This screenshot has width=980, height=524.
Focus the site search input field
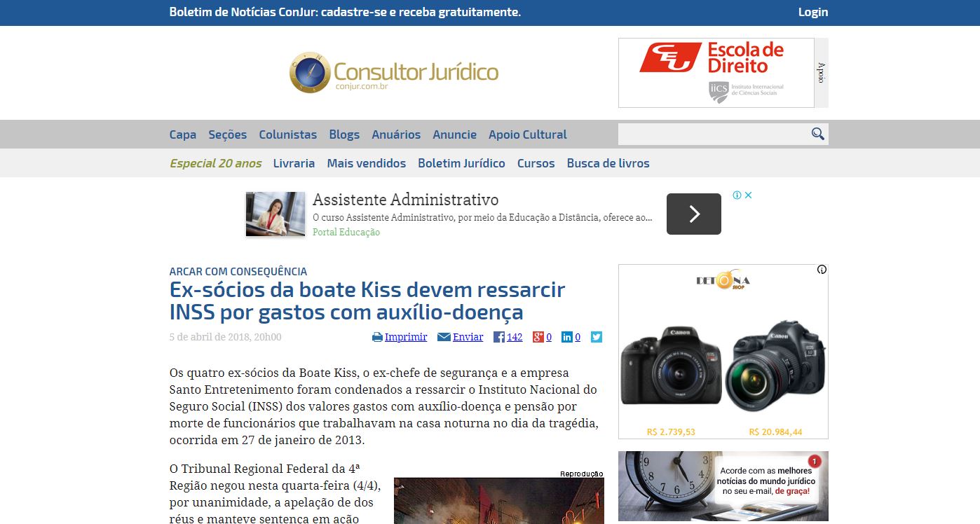click(712, 134)
